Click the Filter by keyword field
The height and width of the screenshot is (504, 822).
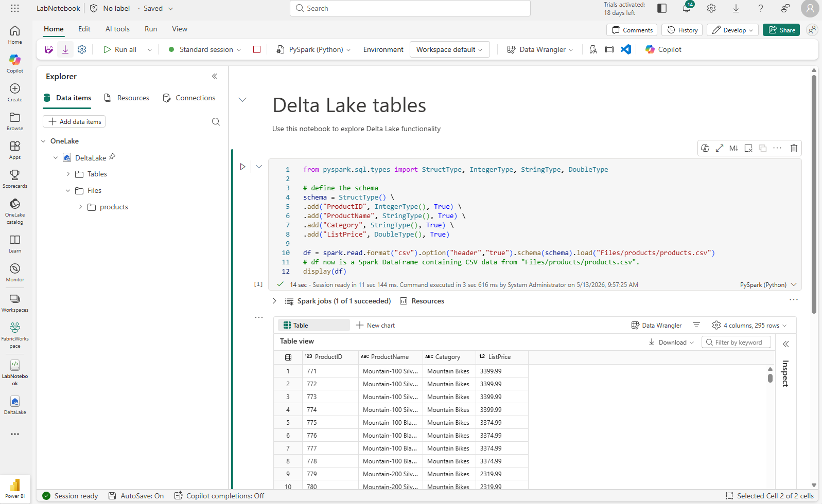[x=736, y=343]
